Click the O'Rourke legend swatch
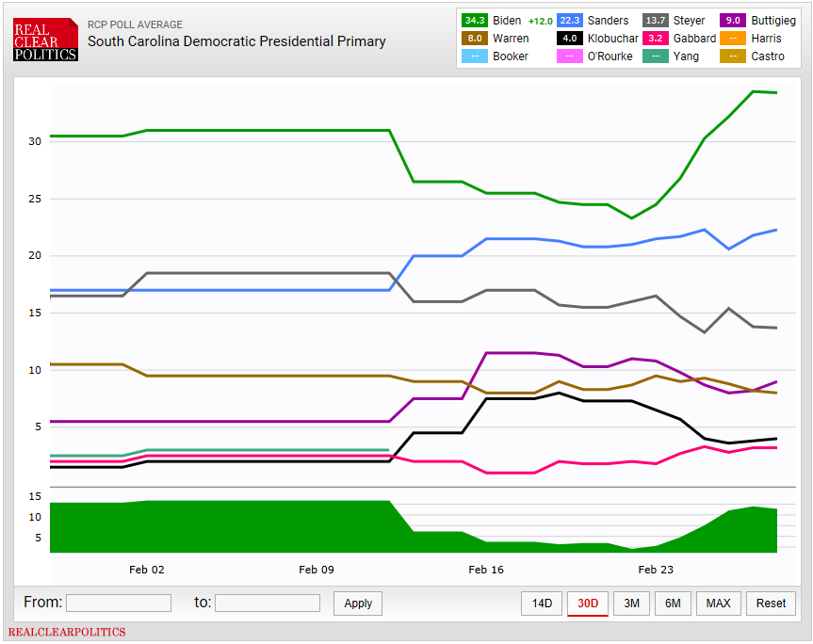This screenshot has width=813, height=644. coord(568,56)
